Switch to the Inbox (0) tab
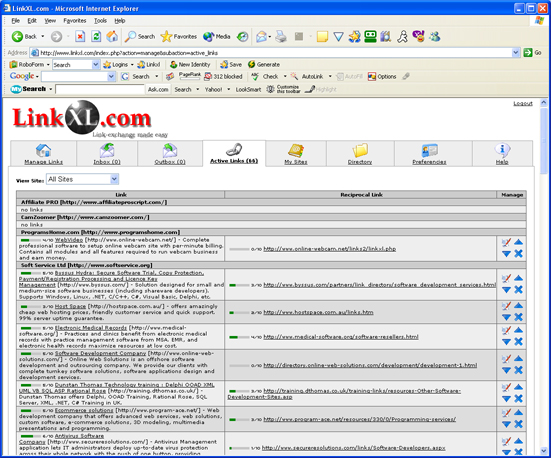 [107, 154]
